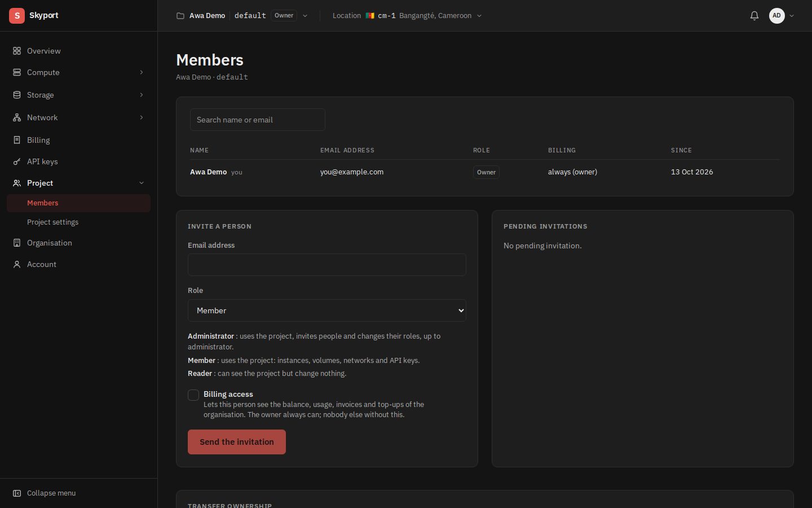Collapse the Project sidebar section
This screenshot has height=508, width=812.
point(78,183)
